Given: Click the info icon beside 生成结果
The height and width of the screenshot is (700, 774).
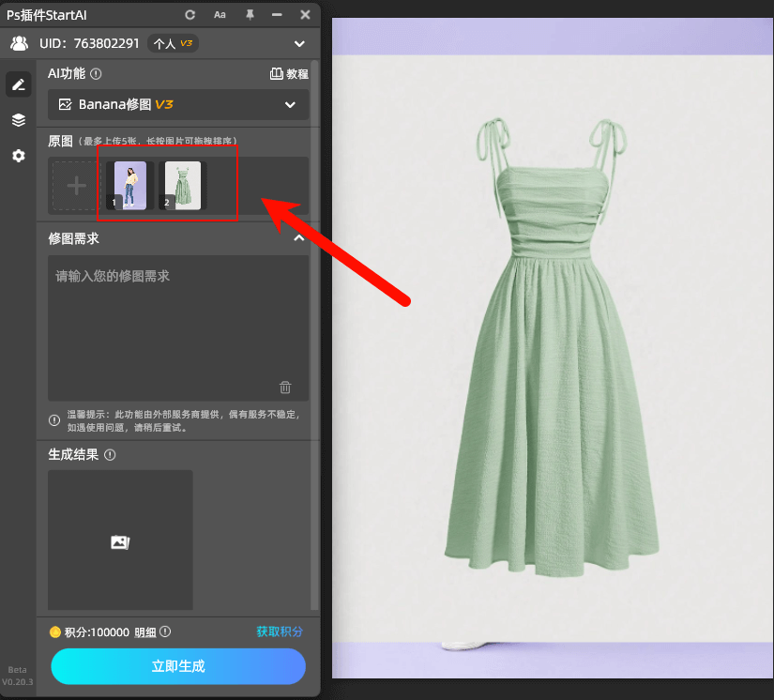Looking at the screenshot, I should point(110,455).
